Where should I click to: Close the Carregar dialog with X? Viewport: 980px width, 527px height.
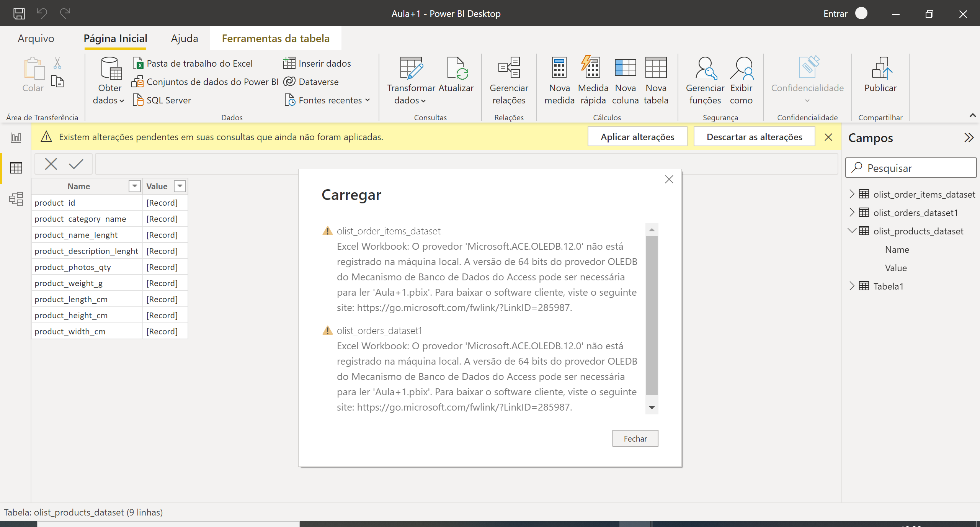[x=669, y=179]
